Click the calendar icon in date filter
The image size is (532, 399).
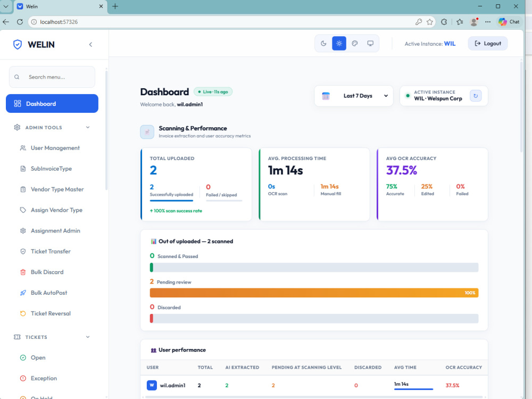(326, 96)
